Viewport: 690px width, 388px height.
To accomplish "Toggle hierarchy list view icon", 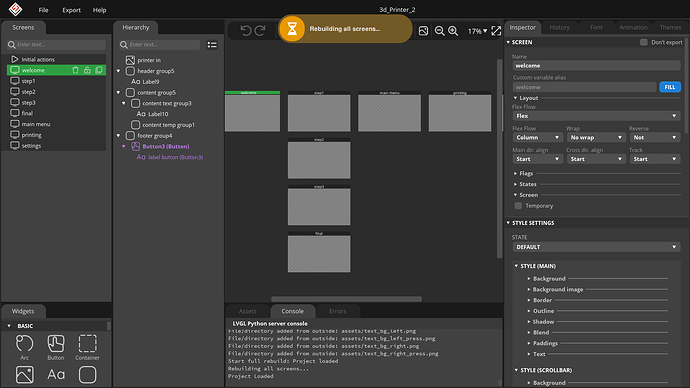I will click(212, 45).
